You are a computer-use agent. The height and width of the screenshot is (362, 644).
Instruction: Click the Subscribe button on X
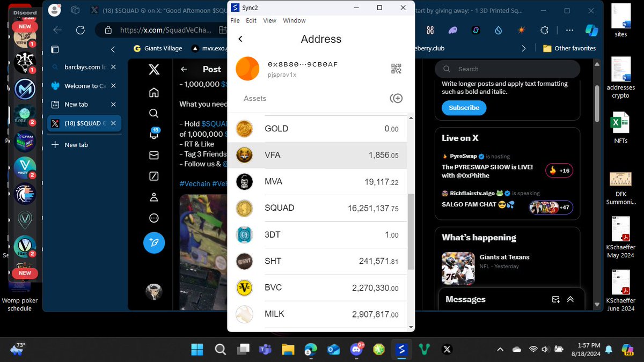point(464,108)
